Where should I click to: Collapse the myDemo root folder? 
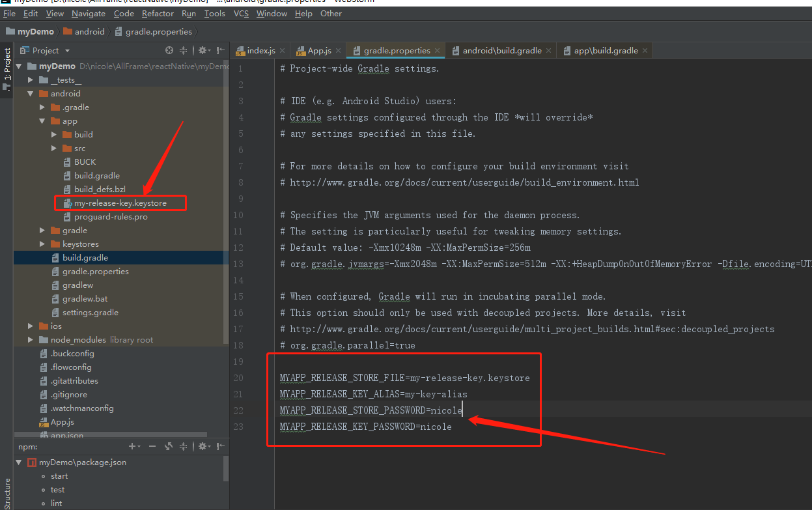coord(19,66)
